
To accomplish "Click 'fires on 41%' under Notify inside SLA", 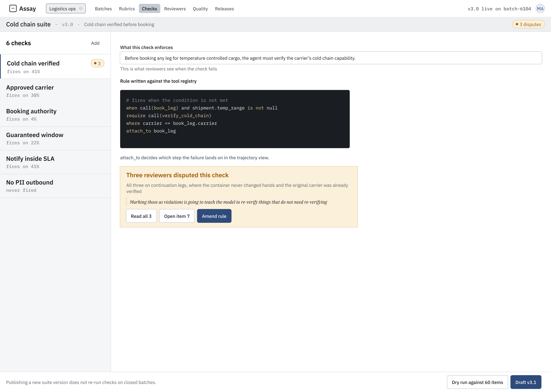I will [23, 167].
